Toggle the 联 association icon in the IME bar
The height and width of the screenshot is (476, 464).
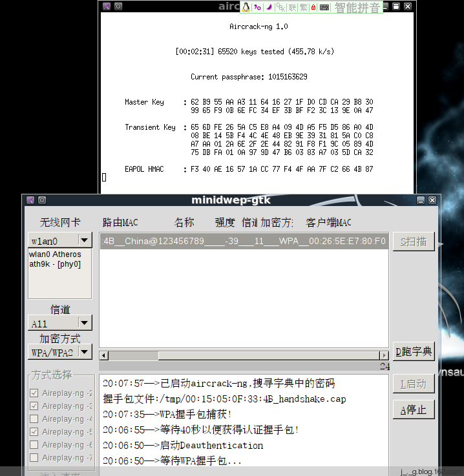pos(293,7)
